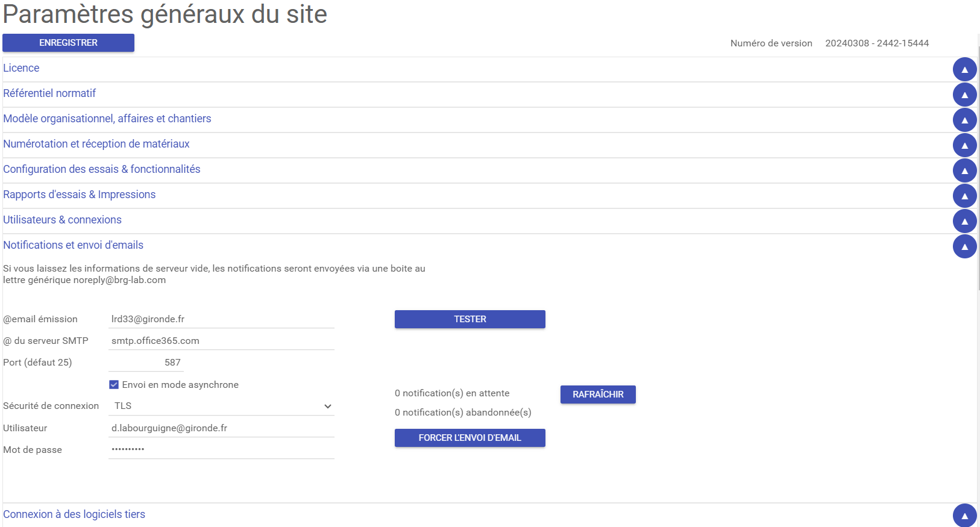Click arrow icon beside Rapports d'essais & Impressions
This screenshot has height=527, width=980.
(964, 196)
